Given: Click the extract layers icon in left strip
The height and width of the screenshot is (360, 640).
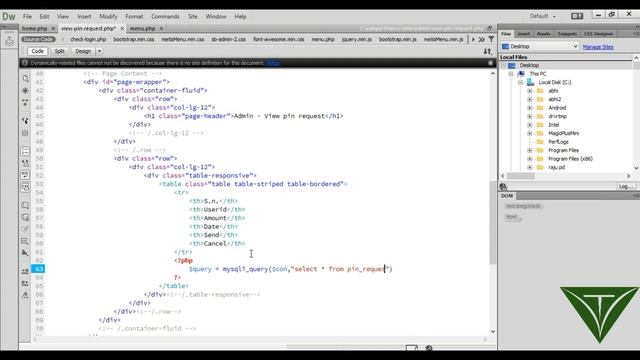Looking at the screenshot, I should point(9,41).
